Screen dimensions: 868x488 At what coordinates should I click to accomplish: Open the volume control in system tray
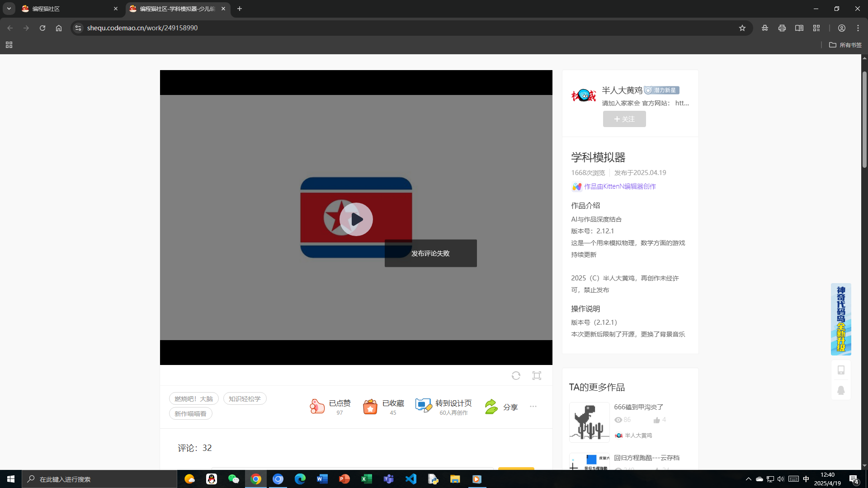(x=781, y=479)
